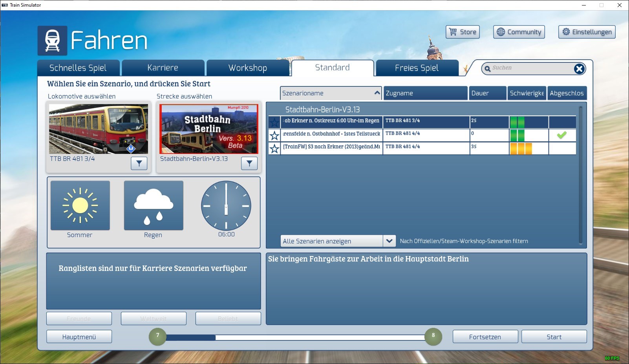Click duration value '35' in TrainFW row
This screenshot has height=364, width=629.
(474, 146)
